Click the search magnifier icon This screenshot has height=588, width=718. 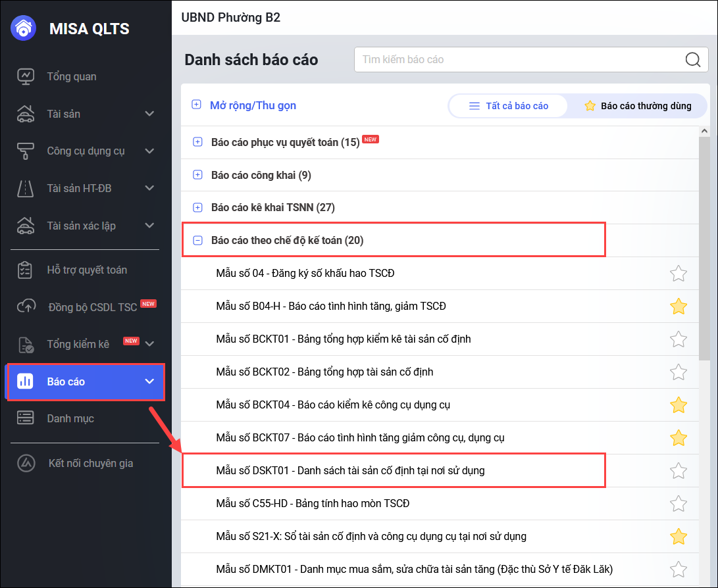coord(693,59)
